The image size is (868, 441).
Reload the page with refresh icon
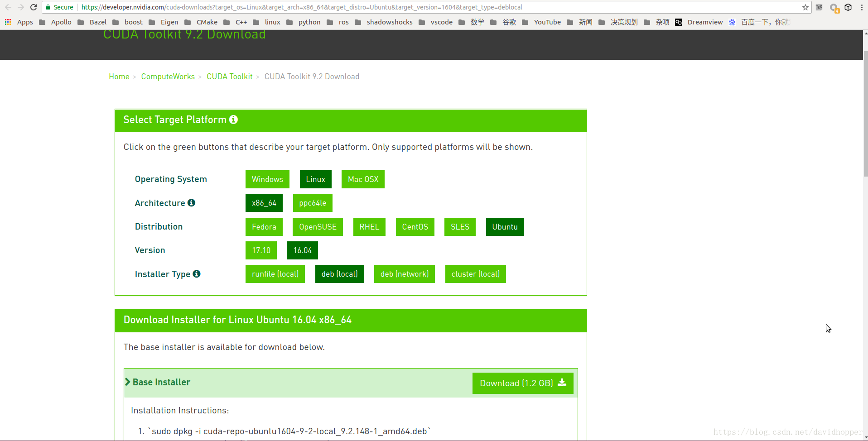coord(34,7)
